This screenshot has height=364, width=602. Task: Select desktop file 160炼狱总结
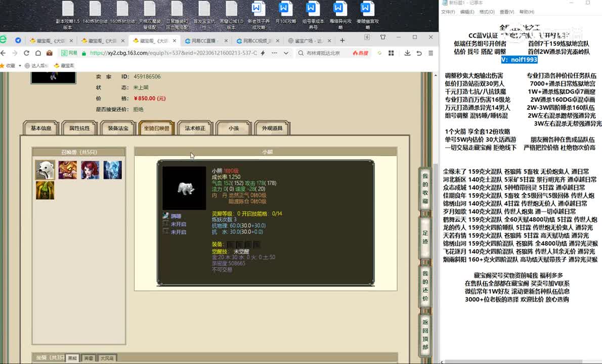coord(122,12)
